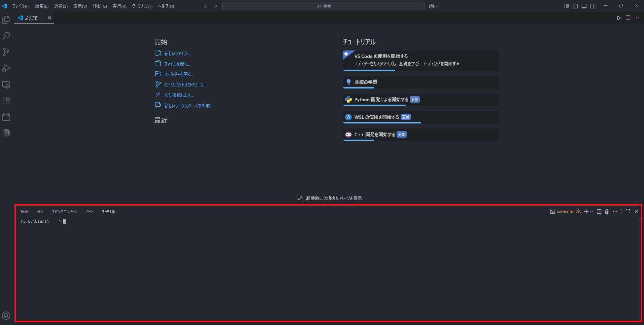Switch to the 出力 panel tab
644x325 pixels.
(x=40, y=212)
